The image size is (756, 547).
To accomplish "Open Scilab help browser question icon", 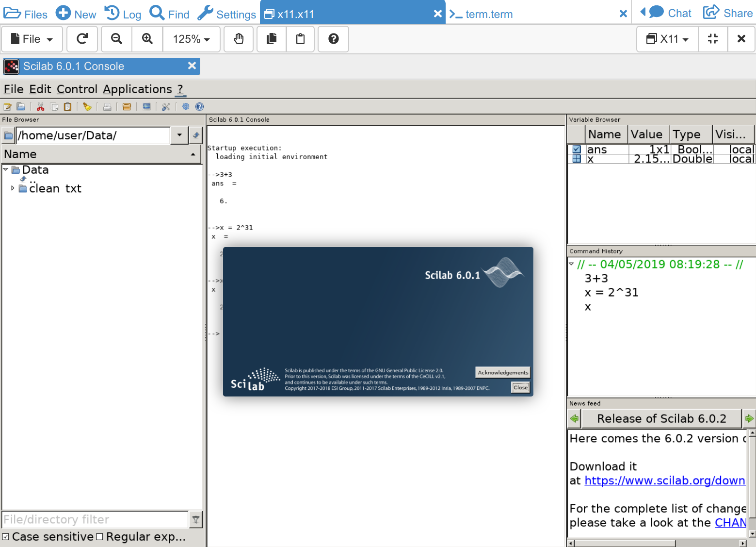I will pos(199,107).
